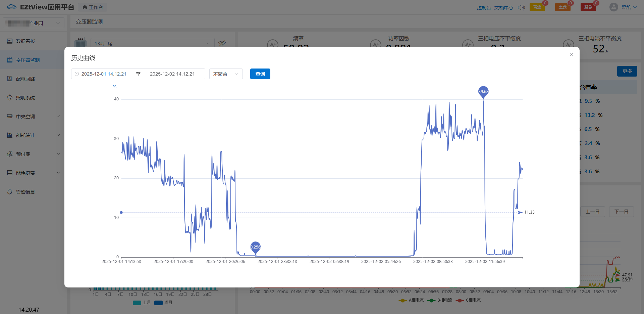The height and width of the screenshot is (314, 644).
Task: Click the start date input field
Action: point(104,74)
